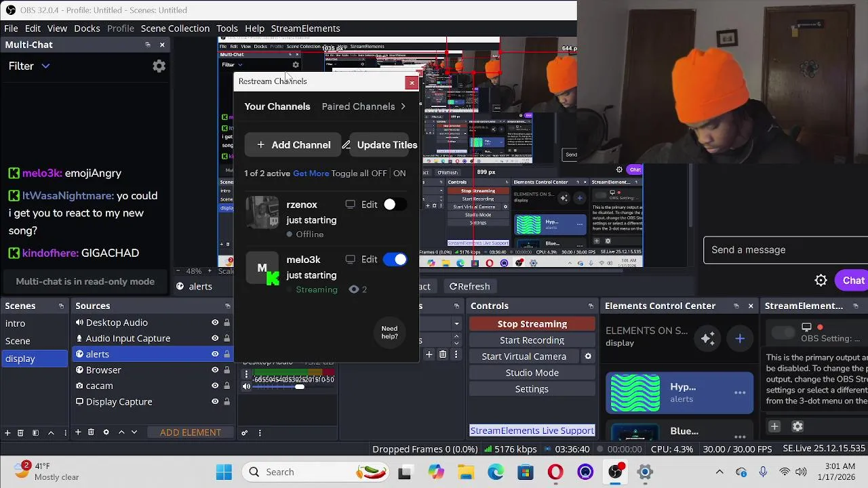Toggle lock on Display Capture source
The width and height of the screenshot is (868, 488).
point(226,402)
